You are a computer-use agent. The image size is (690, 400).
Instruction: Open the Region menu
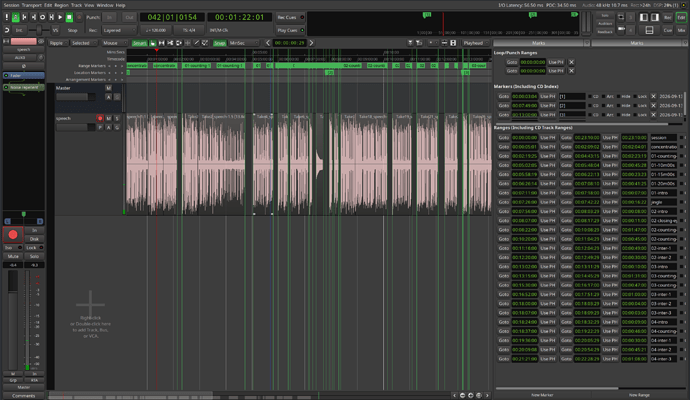click(x=62, y=5)
